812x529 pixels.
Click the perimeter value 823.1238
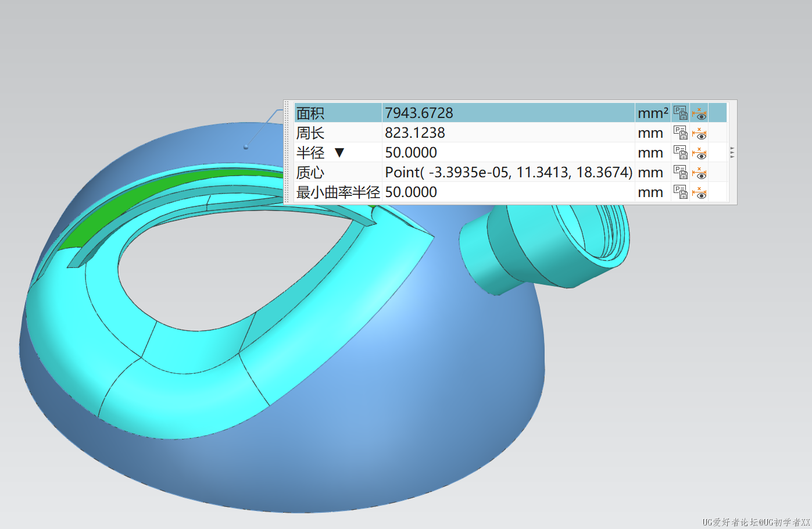[x=414, y=133]
